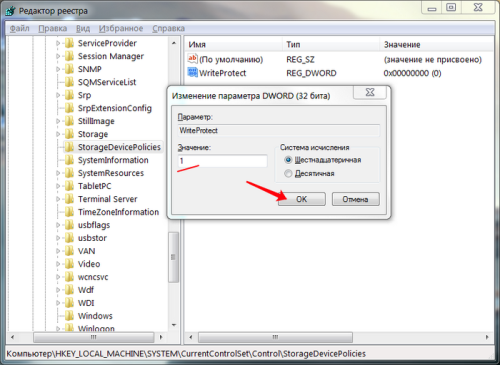
Task: Click the TimeZoneInformation folder icon
Action: click(x=69, y=212)
